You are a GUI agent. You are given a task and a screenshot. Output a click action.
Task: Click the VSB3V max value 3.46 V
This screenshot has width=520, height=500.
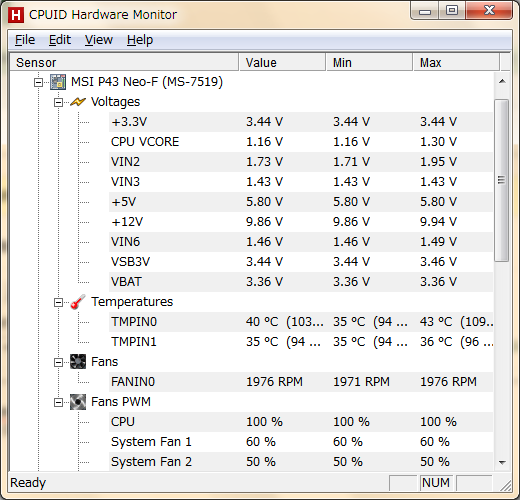(x=438, y=262)
